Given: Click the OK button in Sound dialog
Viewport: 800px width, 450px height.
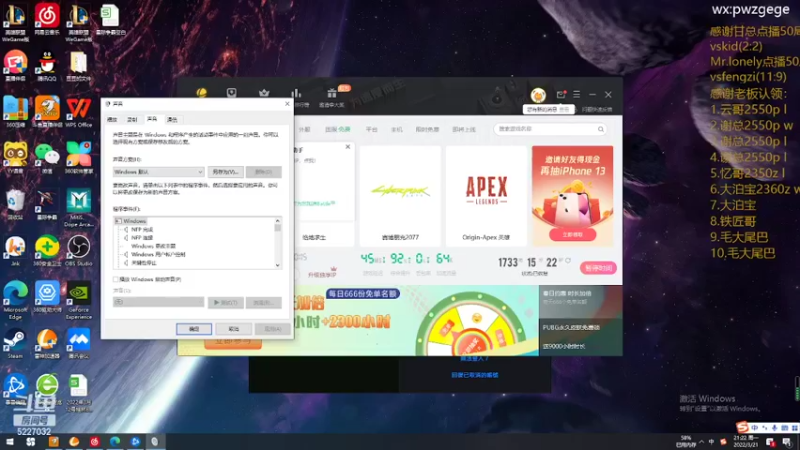Looking at the screenshot, I should tap(194, 329).
